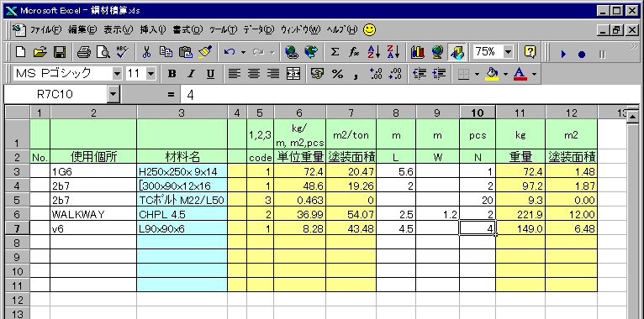
Task: Toggle Bold formatting
Action: [x=172, y=74]
